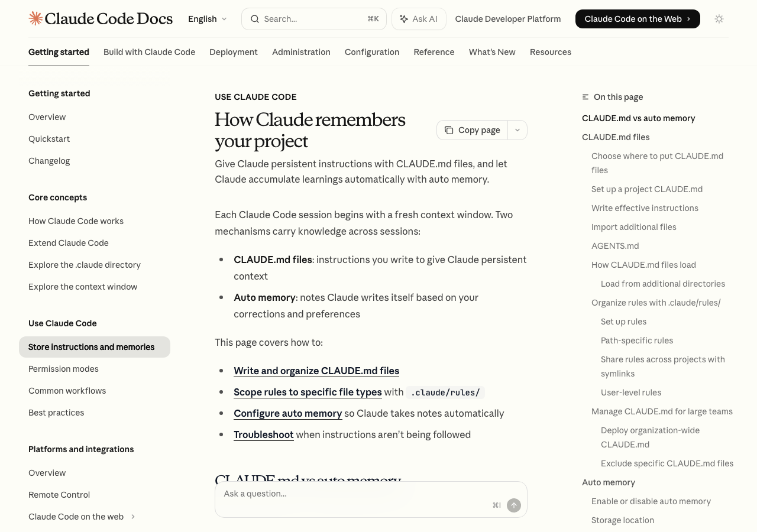This screenshot has height=532, width=757.
Task: Jump to Path-specific rules in page outline
Action: click(x=637, y=340)
